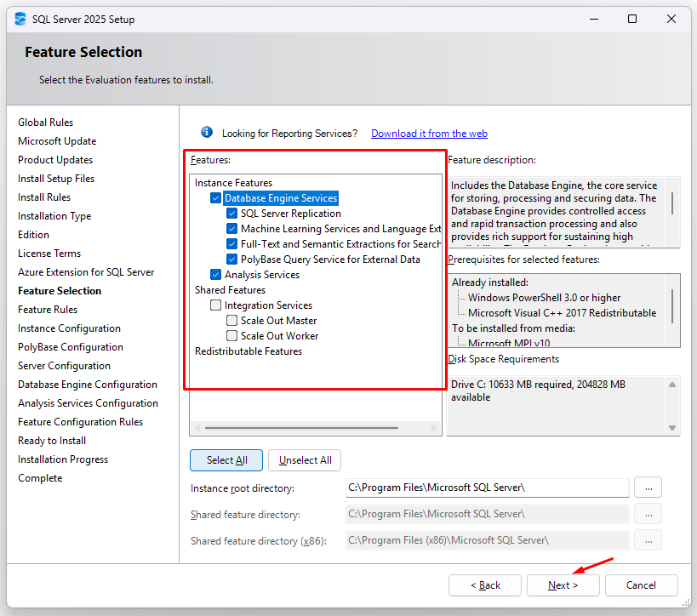Open the Database Engine Configuration step

(x=87, y=384)
